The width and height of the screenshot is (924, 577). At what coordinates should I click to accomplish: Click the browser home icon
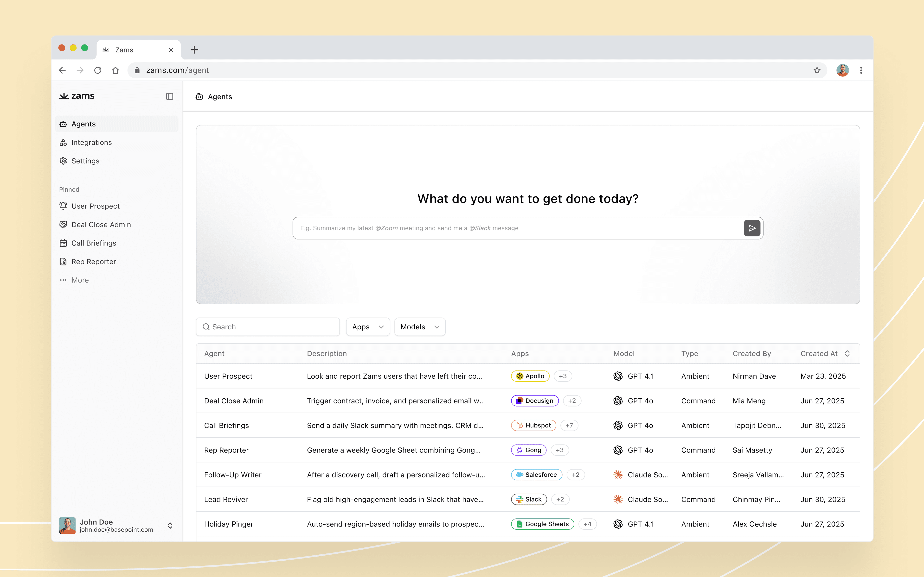pyautogui.click(x=115, y=70)
